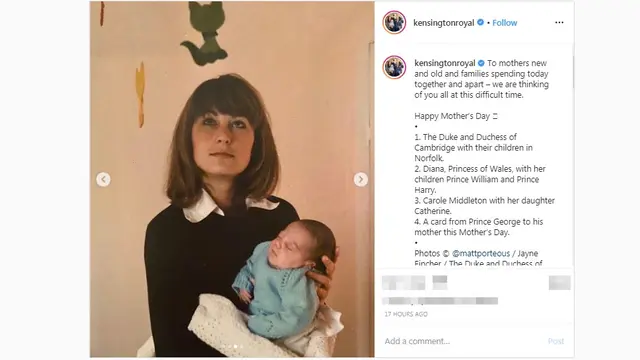
Task: Open kensingtonroyal username in the post header
Action: [x=444, y=23]
